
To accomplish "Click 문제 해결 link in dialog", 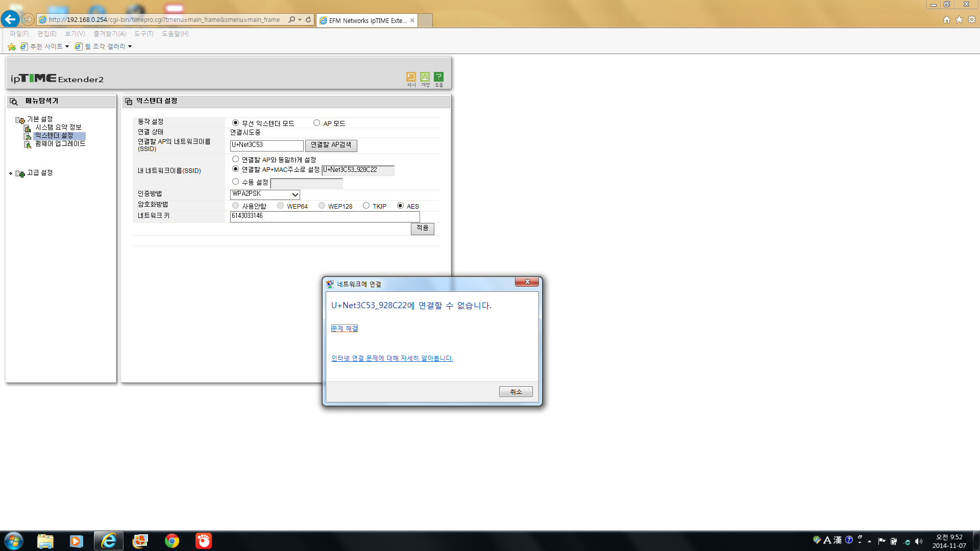I will click(x=345, y=329).
